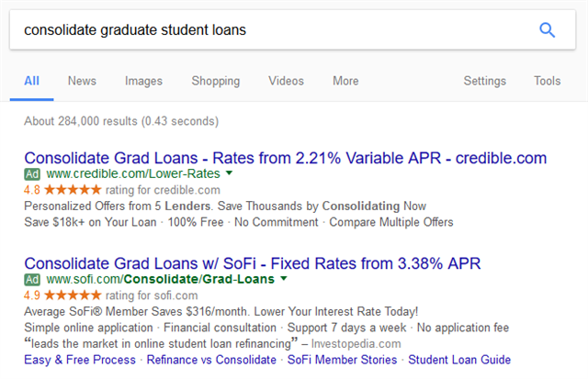This screenshot has width=588, height=379.
Task: Open the SoFi Consolidate Grad Loans ad title
Action: (x=253, y=263)
